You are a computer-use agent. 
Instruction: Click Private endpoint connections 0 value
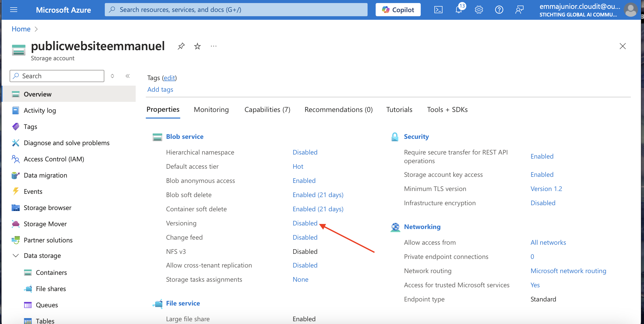coord(532,257)
